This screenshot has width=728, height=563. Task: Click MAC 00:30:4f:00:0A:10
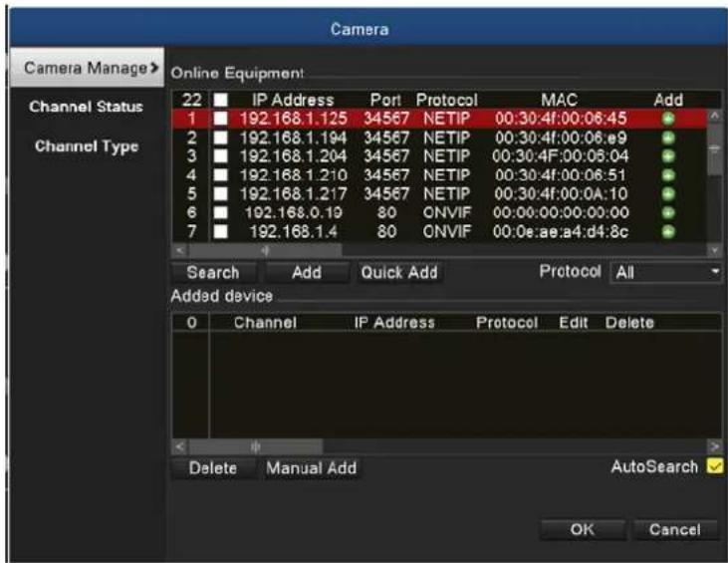(x=561, y=193)
